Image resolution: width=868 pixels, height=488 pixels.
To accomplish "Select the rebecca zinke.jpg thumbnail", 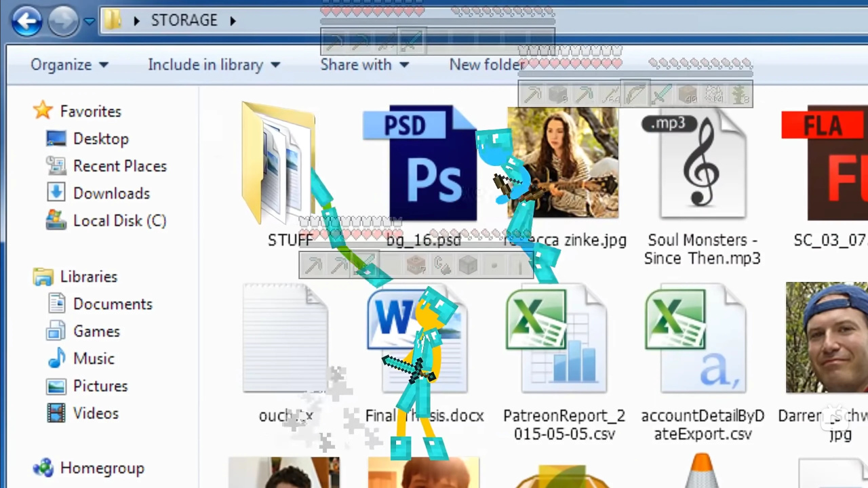I will pyautogui.click(x=563, y=163).
